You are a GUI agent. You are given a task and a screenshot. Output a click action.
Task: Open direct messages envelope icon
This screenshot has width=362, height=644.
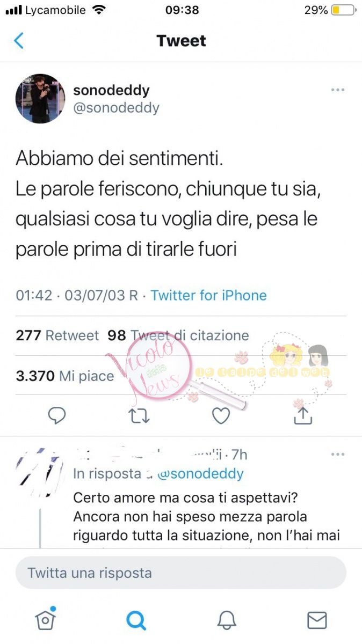click(317, 620)
